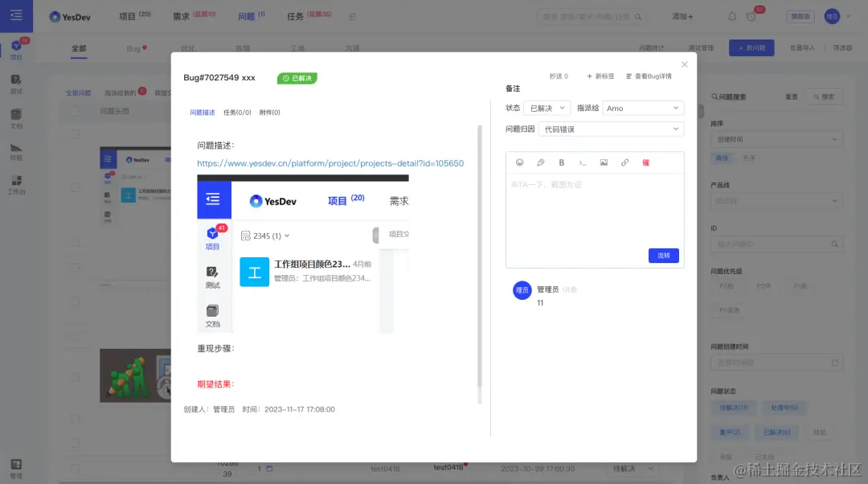Open the 问题归因 code error dropdown

pyautogui.click(x=611, y=127)
